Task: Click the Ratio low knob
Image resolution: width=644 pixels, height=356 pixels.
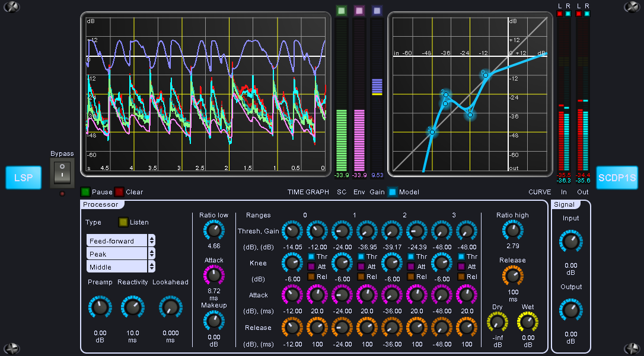Action: (214, 230)
